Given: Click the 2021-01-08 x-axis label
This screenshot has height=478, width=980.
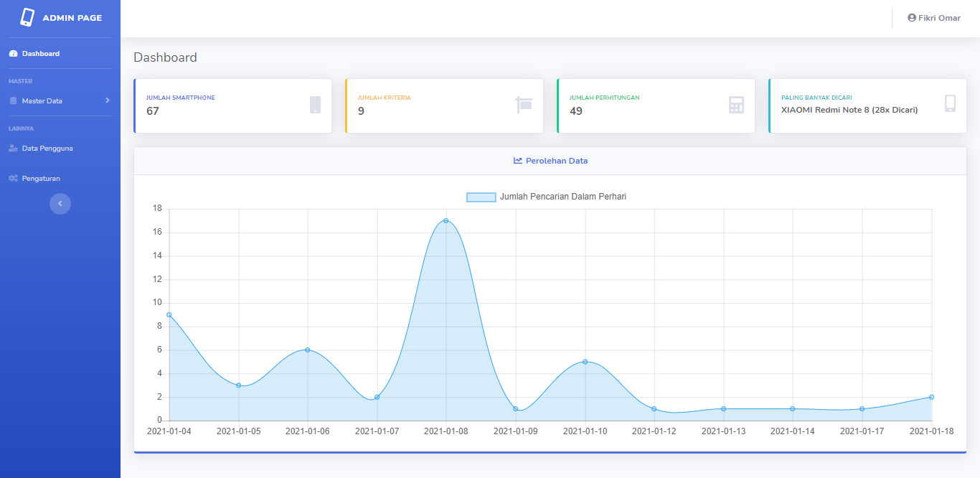Looking at the screenshot, I should click(x=446, y=431).
